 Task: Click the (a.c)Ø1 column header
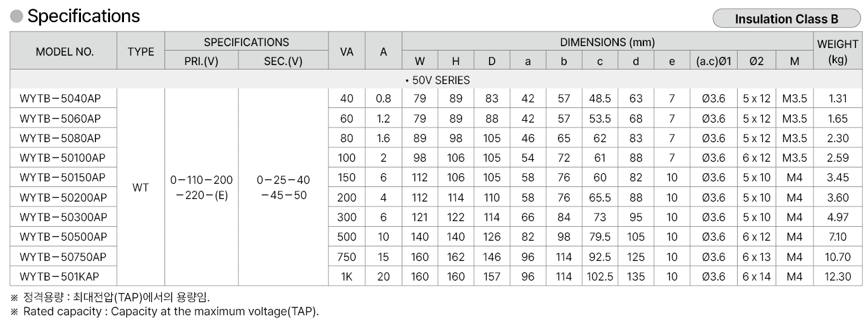pyautogui.click(x=714, y=61)
